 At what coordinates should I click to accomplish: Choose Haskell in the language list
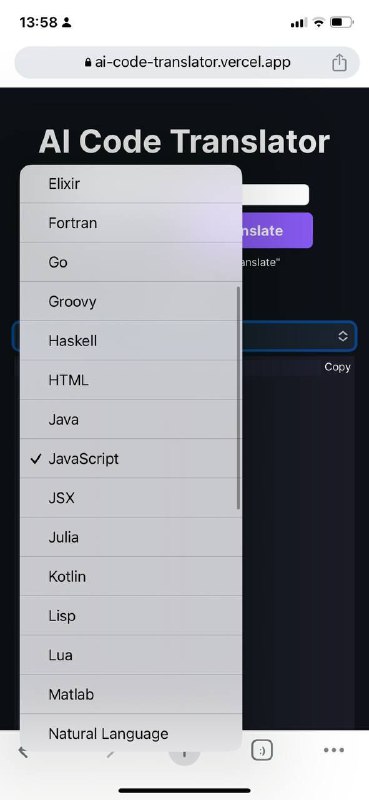tap(131, 341)
